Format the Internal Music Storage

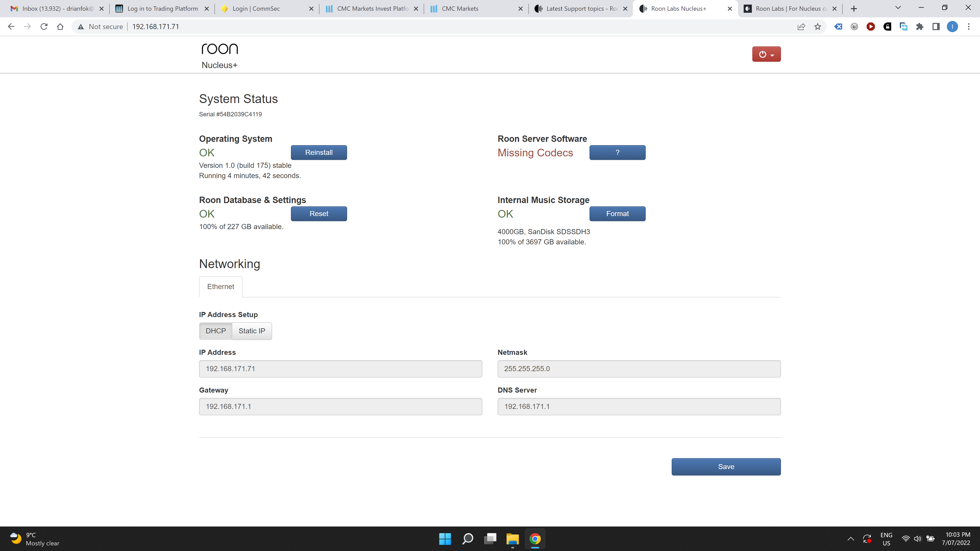[617, 214]
